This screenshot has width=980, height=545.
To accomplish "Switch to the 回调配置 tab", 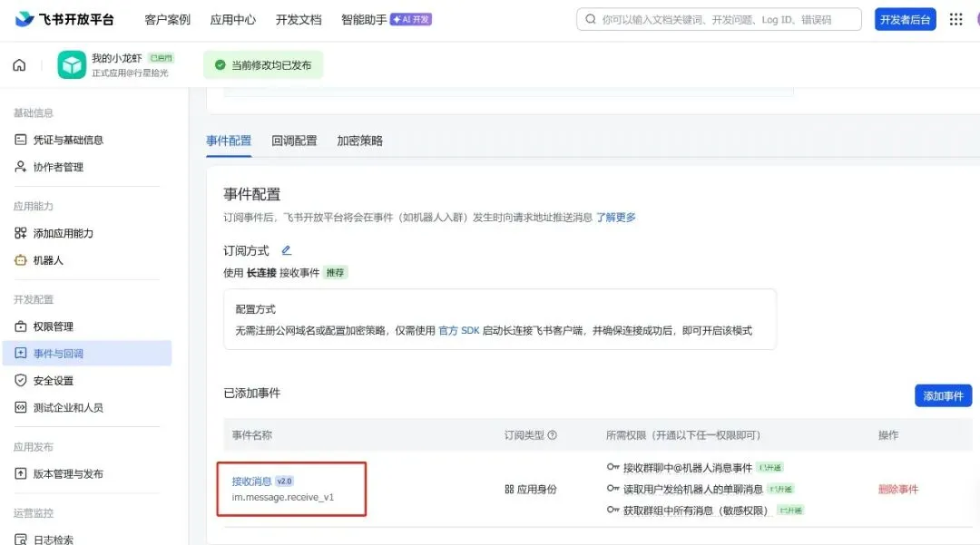I will coord(294,141).
